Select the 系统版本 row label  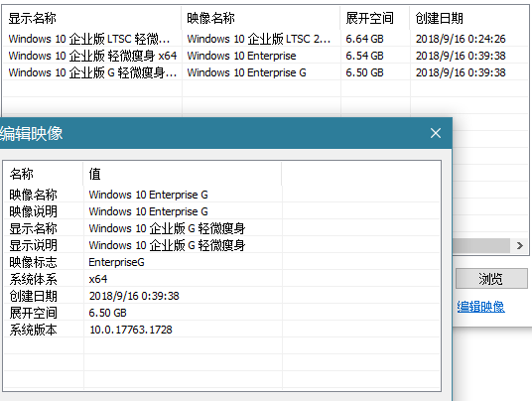(33, 330)
